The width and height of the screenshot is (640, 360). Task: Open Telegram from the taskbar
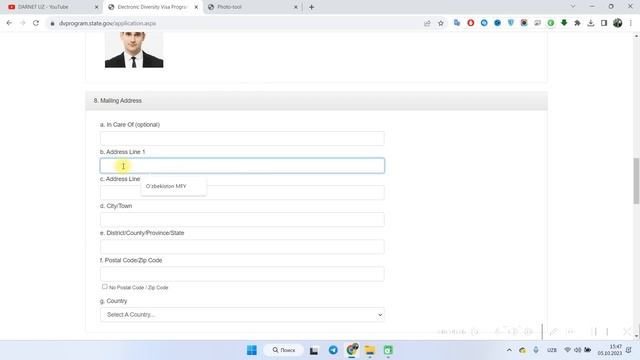(333, 350)
